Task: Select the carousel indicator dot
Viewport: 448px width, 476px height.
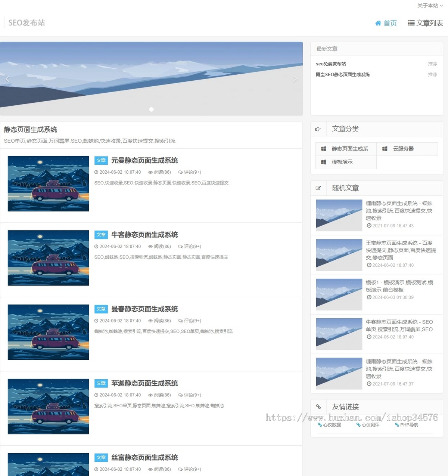Action: pos(151,109)
